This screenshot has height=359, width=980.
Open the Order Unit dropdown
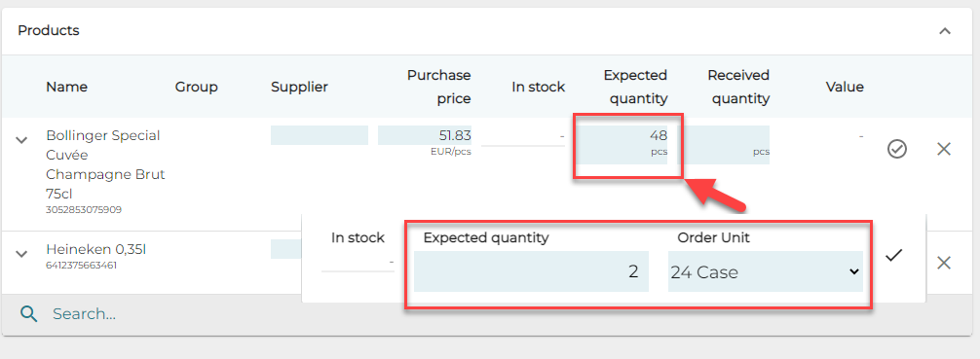(765, 271)
